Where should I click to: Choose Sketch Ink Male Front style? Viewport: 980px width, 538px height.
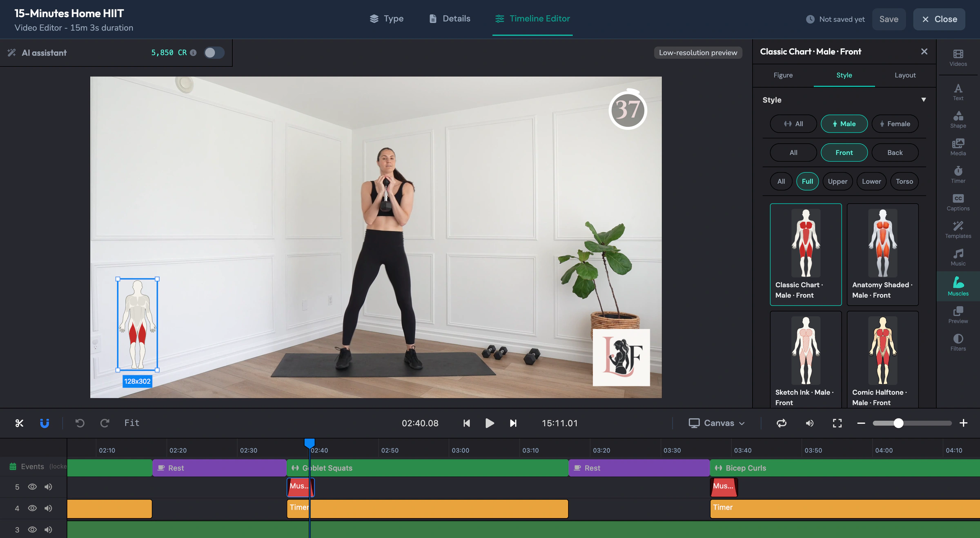[806, 359]
